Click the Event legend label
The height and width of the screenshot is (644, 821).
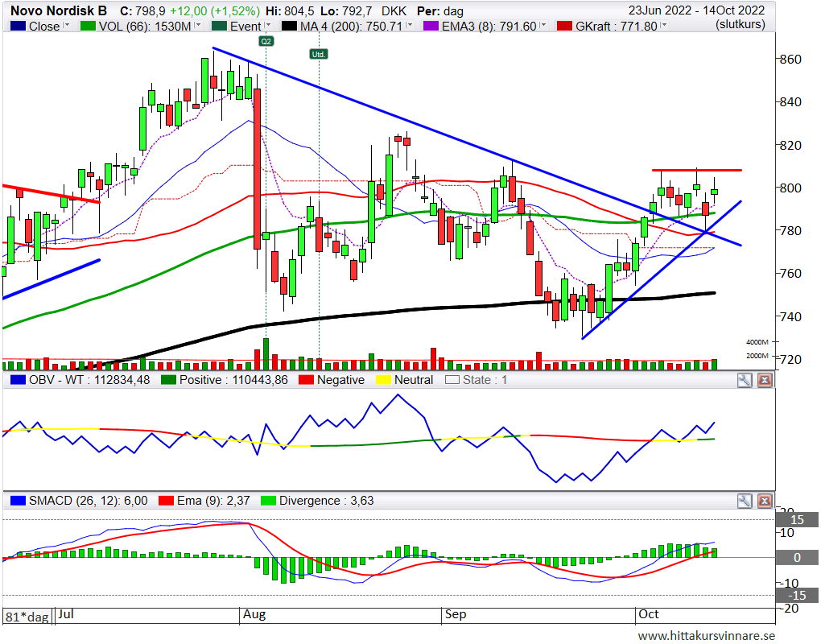(245, 27)
